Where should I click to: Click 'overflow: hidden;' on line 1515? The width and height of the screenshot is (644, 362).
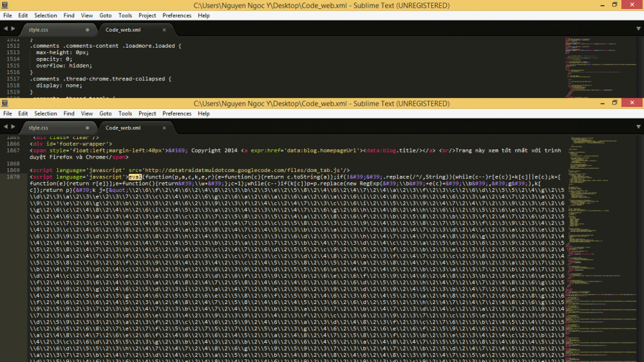(x=64, y=66)
